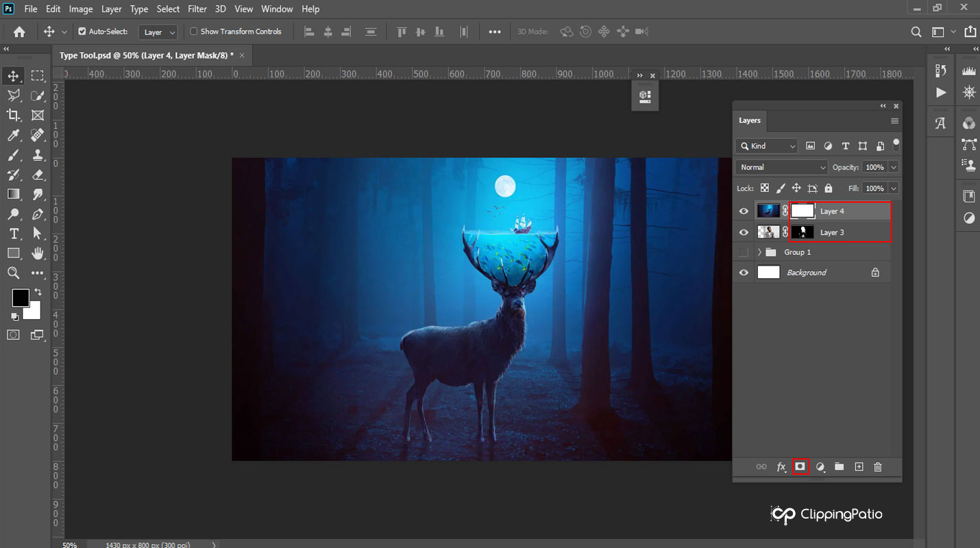Open the Normal blend mode dropdown
Screen dimensions: 980x548
(781, 167)
